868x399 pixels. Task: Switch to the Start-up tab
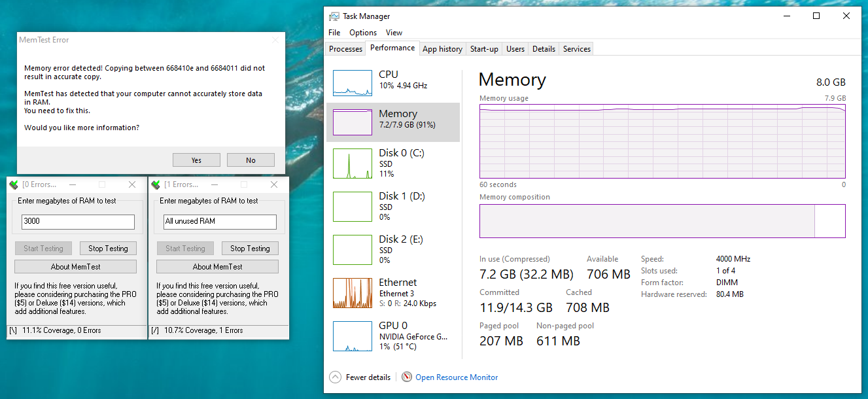point(484,49)
